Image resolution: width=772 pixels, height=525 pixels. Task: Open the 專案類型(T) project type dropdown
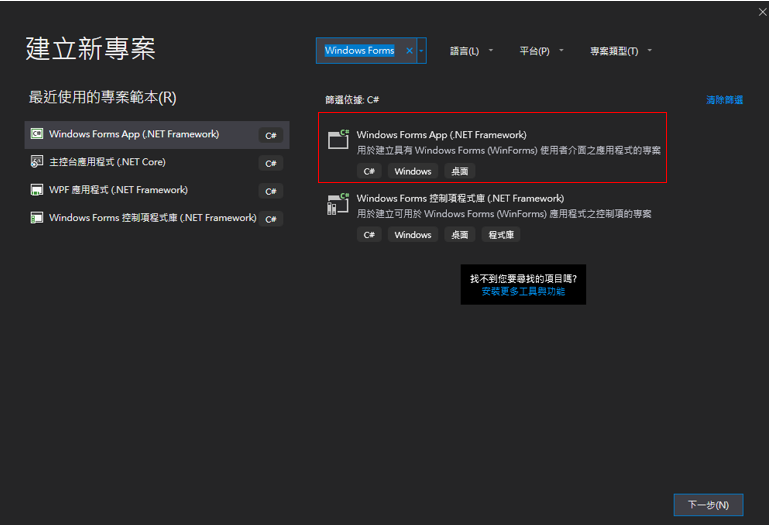tap(621, 51)
